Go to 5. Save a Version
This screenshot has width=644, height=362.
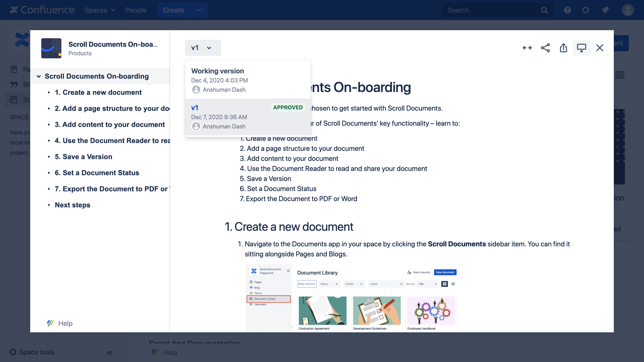pyautogui.click(x=84, y=157)
